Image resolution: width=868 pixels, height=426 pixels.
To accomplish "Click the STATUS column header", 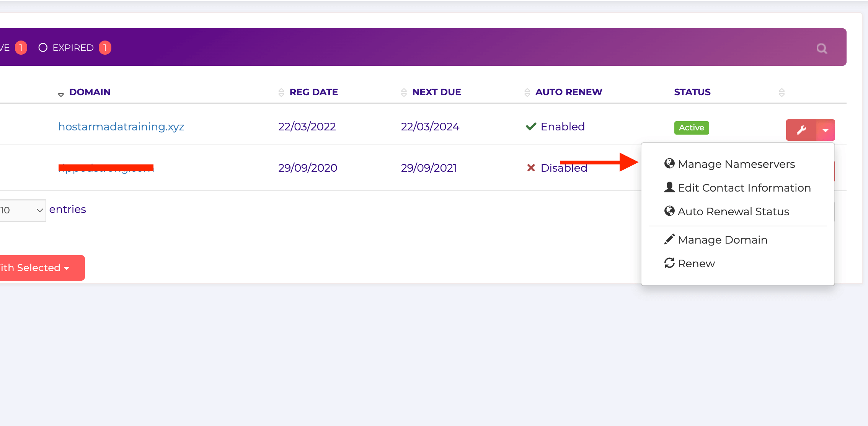I will coord(692,92).
